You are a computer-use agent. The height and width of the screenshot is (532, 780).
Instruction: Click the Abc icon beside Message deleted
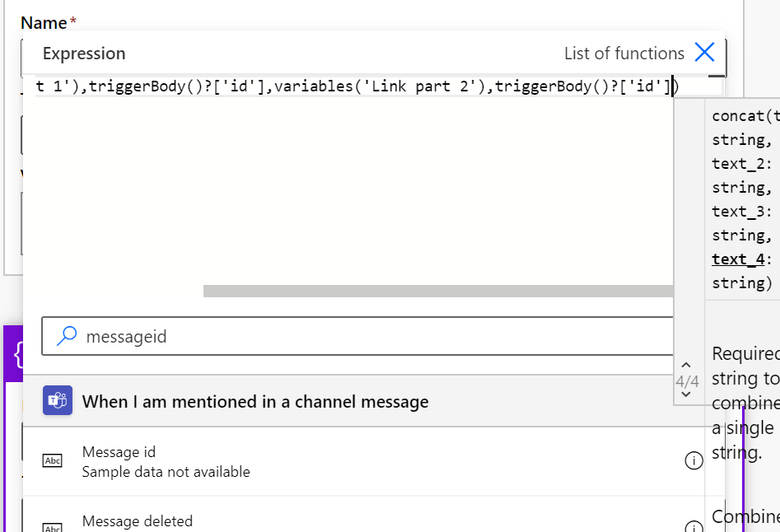click(53, 527)
